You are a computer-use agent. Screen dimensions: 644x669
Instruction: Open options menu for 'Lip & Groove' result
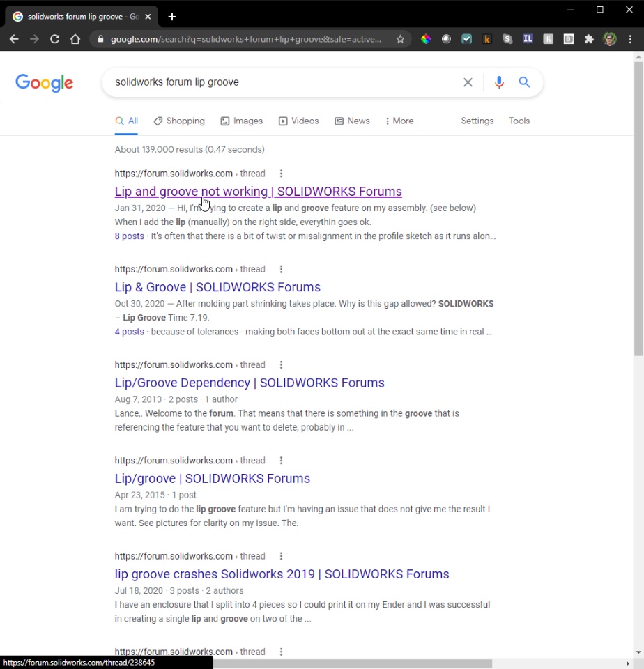coord(281,269)
